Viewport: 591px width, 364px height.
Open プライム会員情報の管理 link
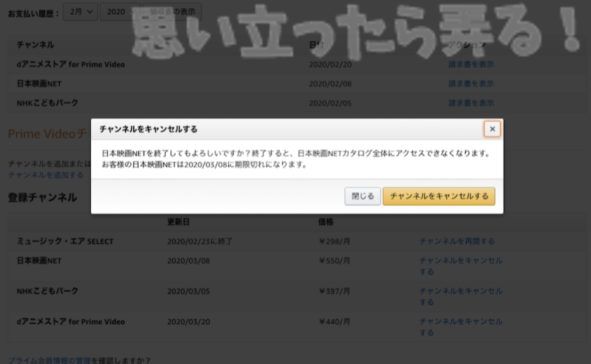(x=49, y=360)
